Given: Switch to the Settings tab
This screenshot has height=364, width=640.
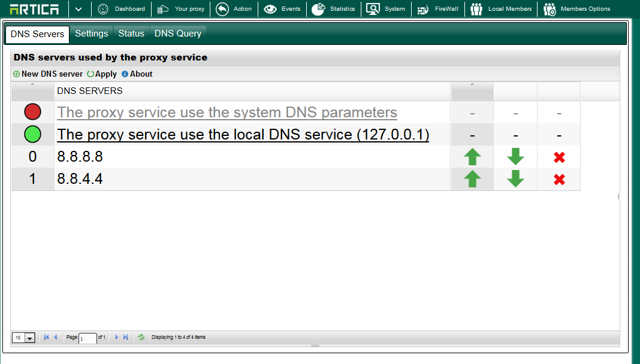Looking at the screenshot, I should 92,34.
